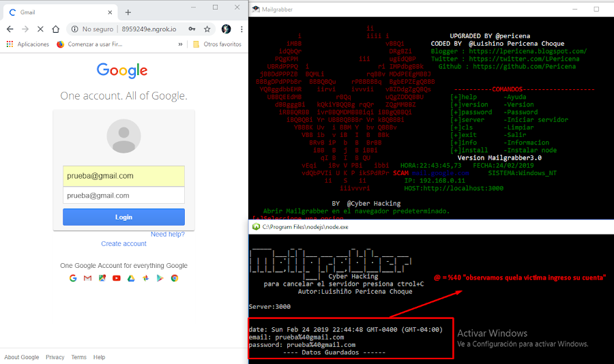Open a new browser tab
This screenshot has width=614, height=364.
(x=128, y=12)
